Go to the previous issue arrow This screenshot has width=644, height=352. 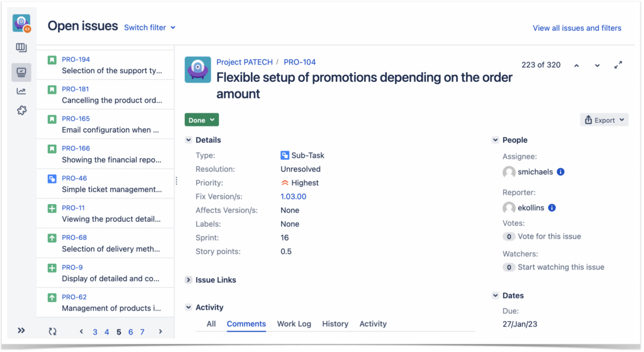click(x=577, y=65)
